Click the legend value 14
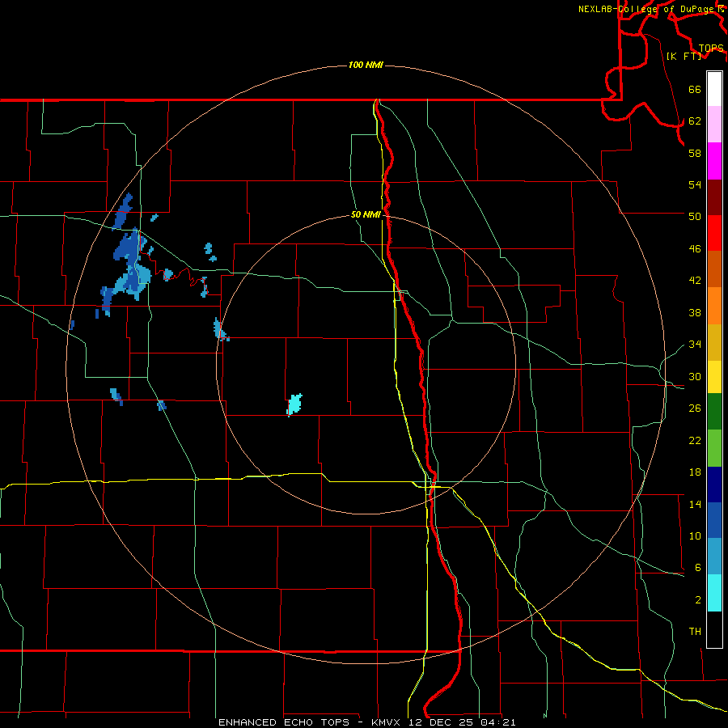This screenshot has width=728, height=728. click(x=695, y=504)
